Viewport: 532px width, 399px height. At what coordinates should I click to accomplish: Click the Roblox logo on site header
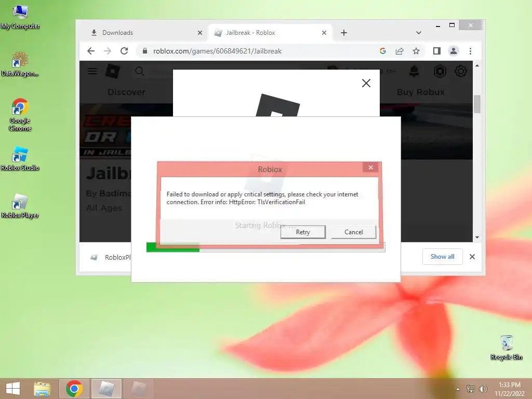click(x=113, y=71)
